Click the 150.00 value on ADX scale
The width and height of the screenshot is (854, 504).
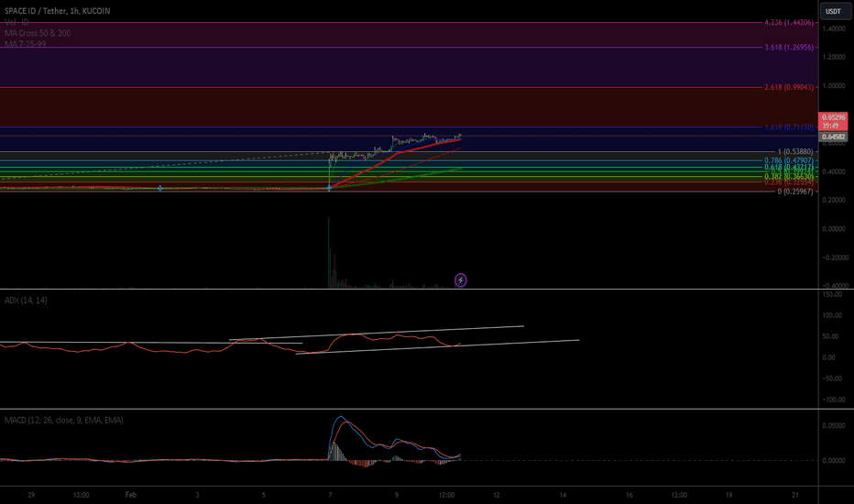click(832, 294)
